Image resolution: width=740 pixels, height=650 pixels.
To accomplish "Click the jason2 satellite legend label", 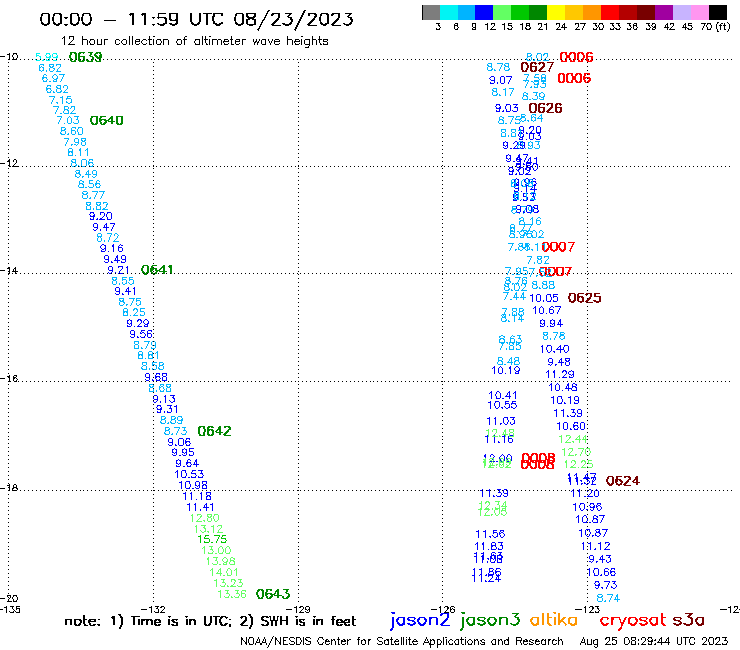I will 420,620.
